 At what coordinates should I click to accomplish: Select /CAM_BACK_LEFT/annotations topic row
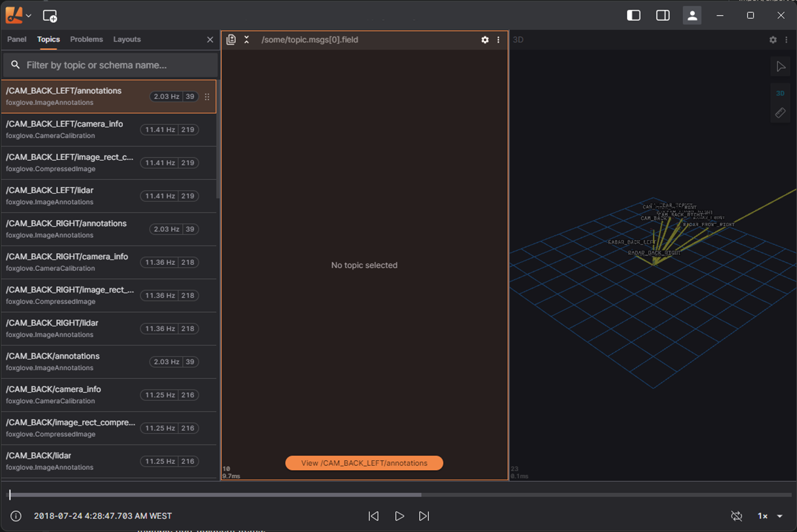tap(108, 96)
